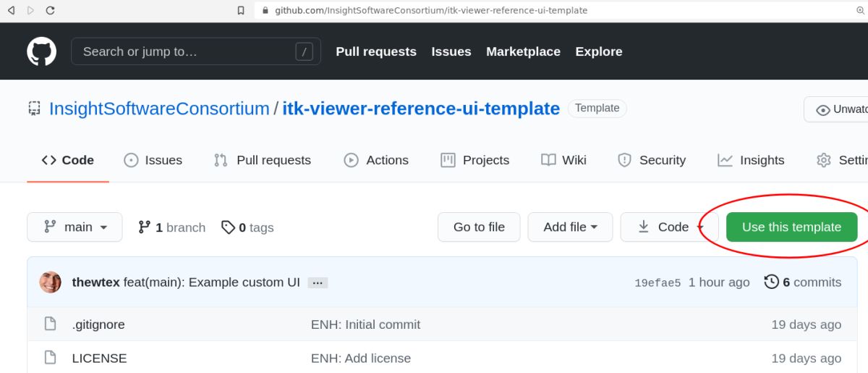Click the repository template icon beside owner name

[x=34, y=109]
